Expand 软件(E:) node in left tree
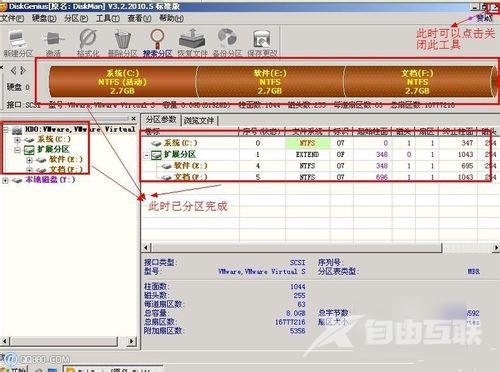Screen dimensions: 500x372 click(x=29, y=160)
